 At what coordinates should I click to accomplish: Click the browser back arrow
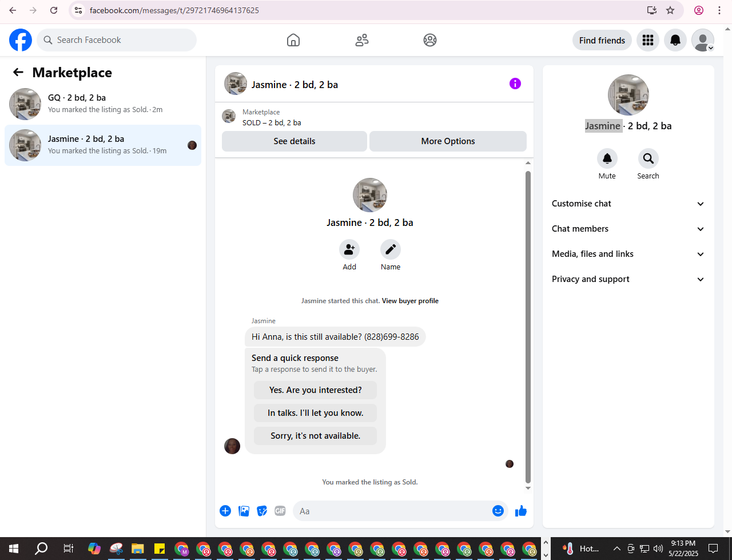point(13,10)
